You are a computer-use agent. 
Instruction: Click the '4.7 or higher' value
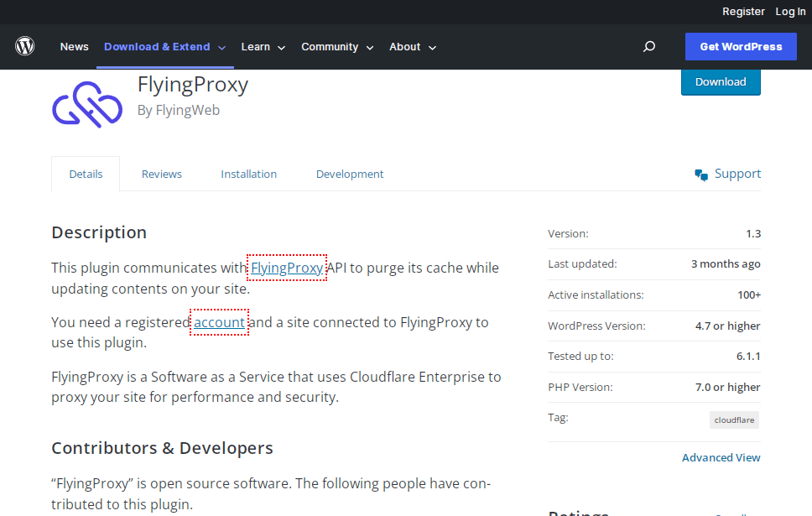click(x=727, y=326)
